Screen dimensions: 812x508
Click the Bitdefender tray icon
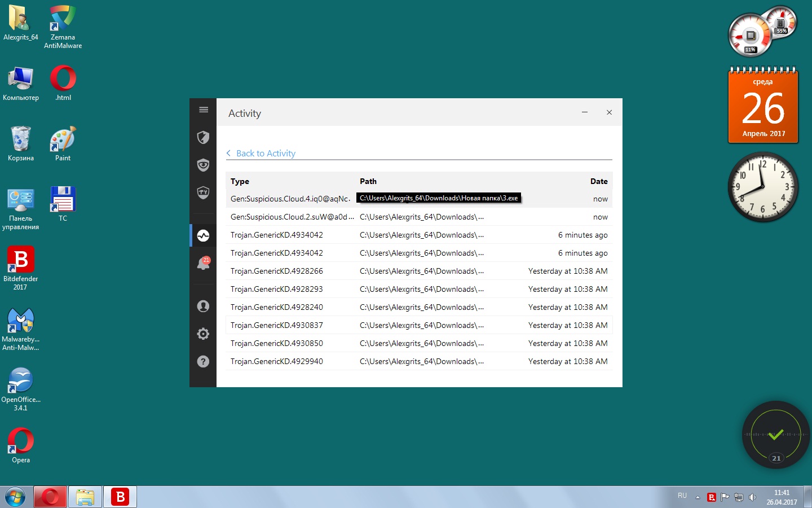712,497
